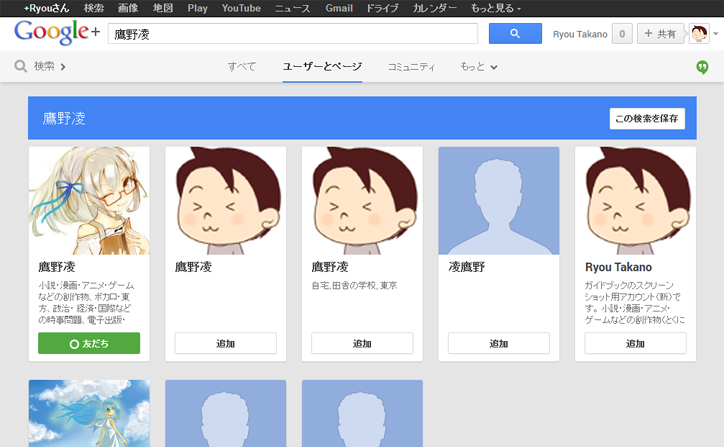Click the ガイドブックのスクリーン description text
This screenshot has height=447, width=724.
tap(635, 302)
